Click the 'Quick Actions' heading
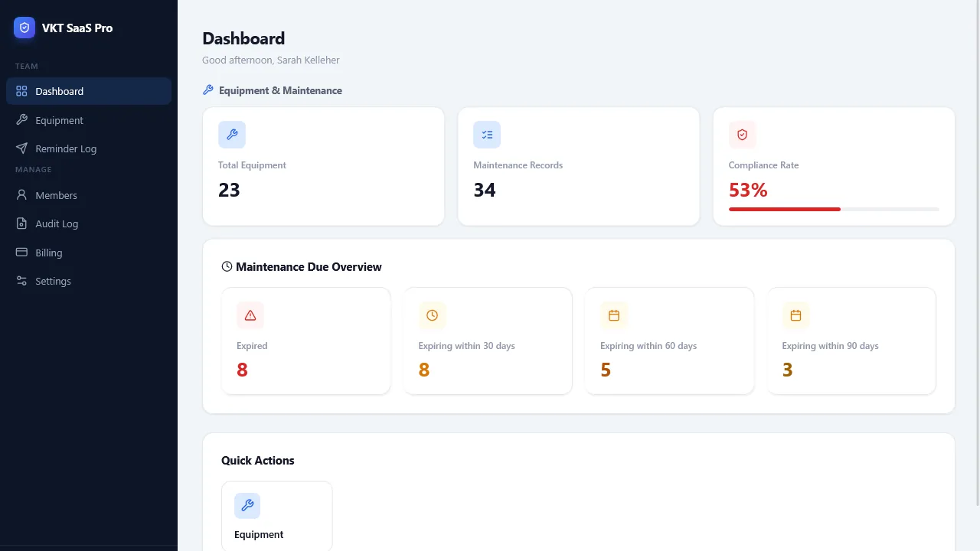The image size is (980, 551). point(258,461)
